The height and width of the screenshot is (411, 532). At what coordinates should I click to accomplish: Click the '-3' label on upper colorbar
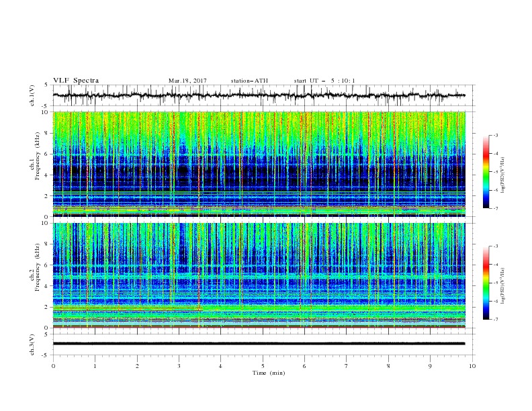[x=495, y=135]
